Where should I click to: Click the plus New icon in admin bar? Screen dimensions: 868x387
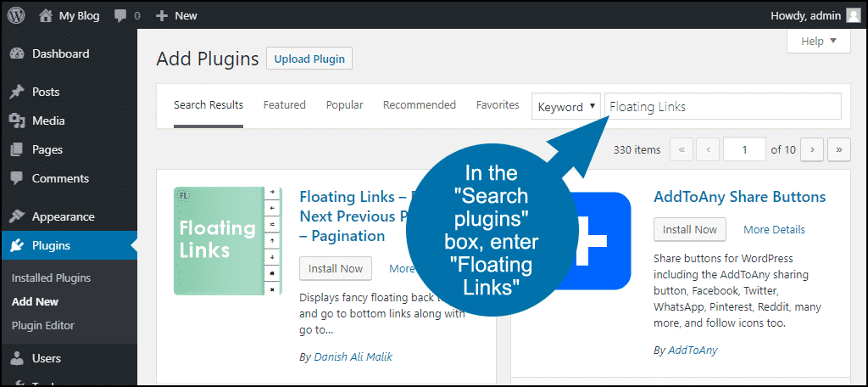pos(162,16)
